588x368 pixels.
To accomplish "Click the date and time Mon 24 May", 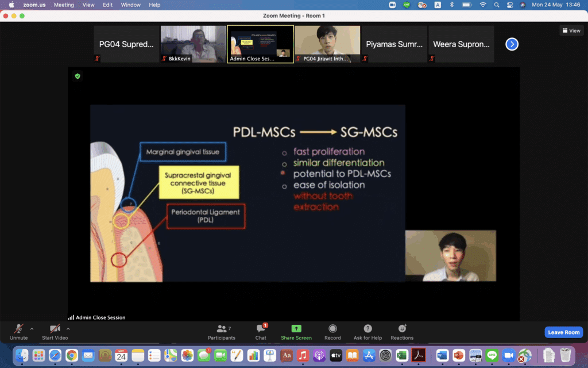I will coord(556,5).
